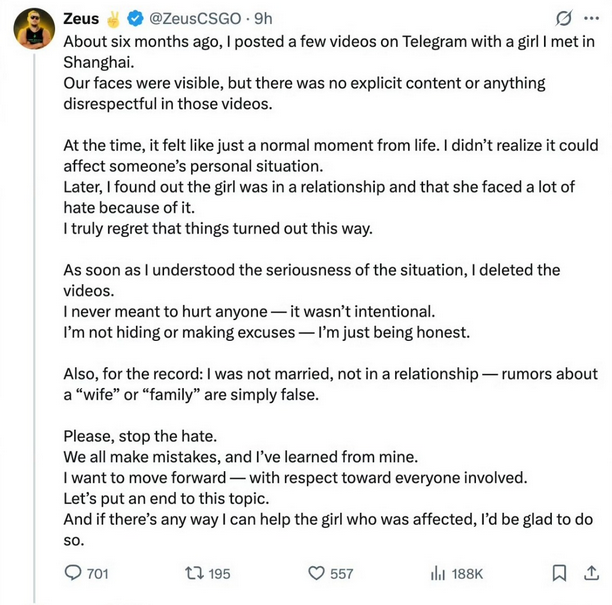Screen dimensions: 612x605
Task: Click the tweet text starting "About six months"
Action: (331, 290)
